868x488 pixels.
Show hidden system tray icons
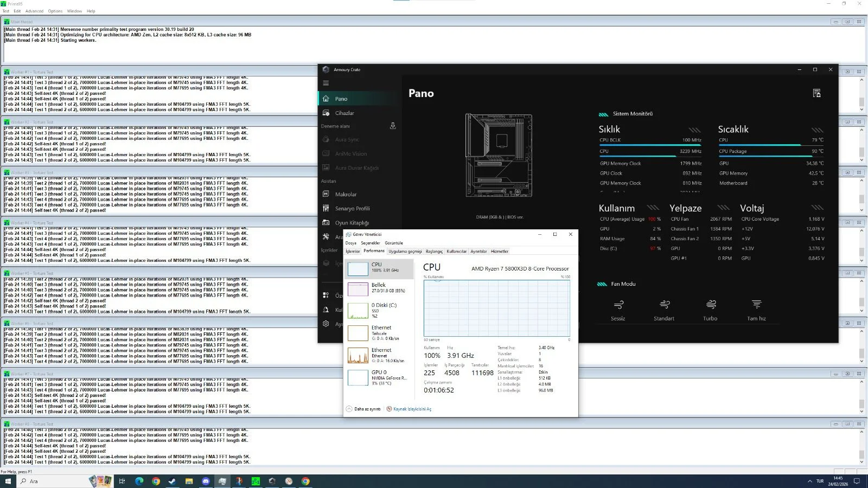(810, 481)
